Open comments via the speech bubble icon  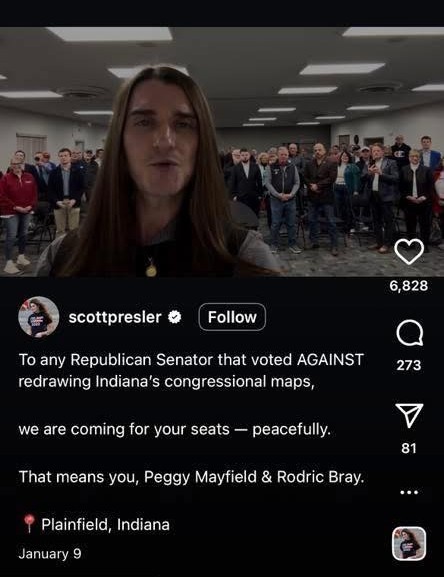coord(409,333)
